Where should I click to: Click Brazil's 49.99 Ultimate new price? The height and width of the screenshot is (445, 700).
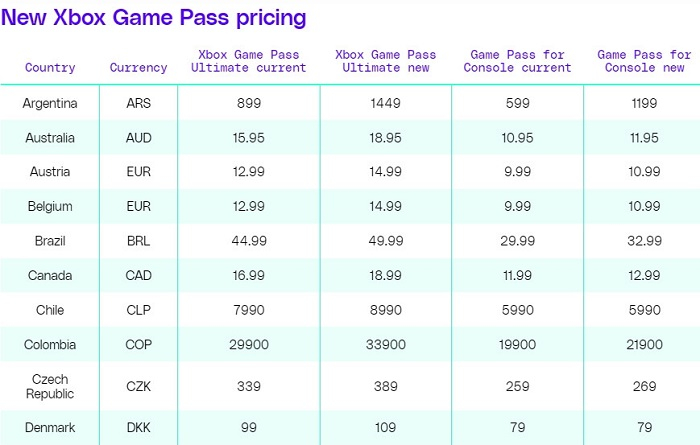(386, 241)
